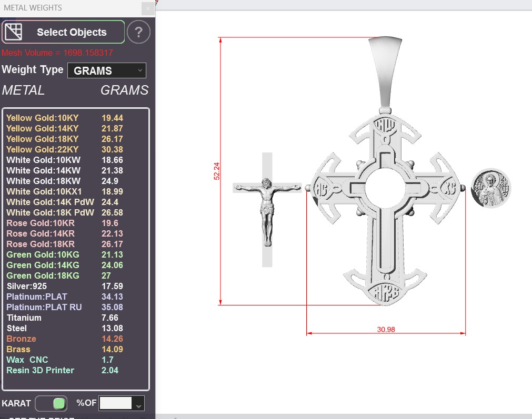Open the %OF dropdown arrow
This screenshot has height=419, width=532.
138,403
